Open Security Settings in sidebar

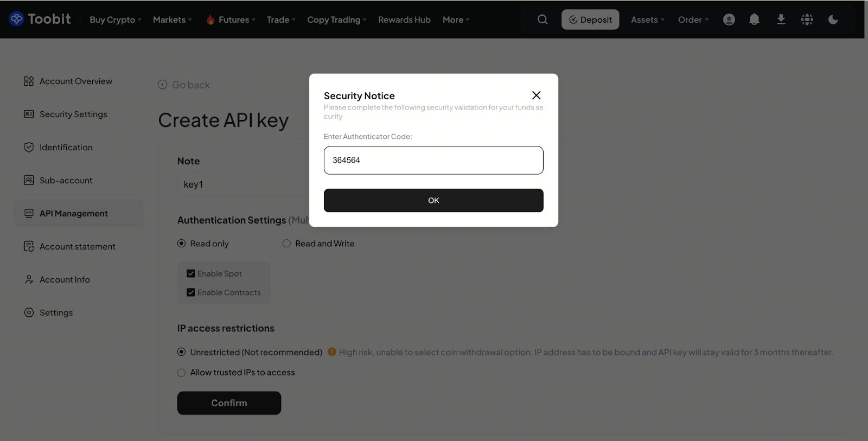[x=73, y=114]
